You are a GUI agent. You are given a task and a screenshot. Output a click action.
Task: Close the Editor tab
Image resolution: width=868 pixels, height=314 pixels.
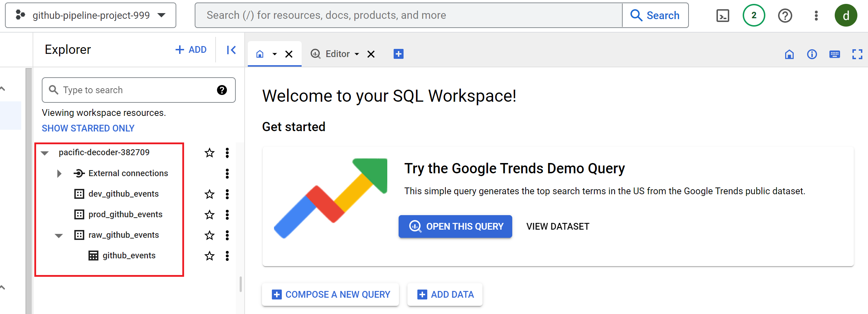371,54
